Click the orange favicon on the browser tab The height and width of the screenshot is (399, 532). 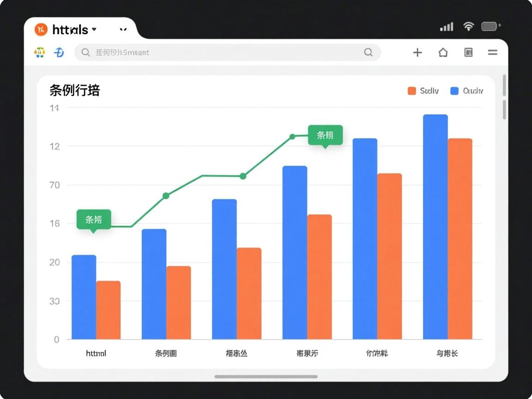(x=40, y=29)
